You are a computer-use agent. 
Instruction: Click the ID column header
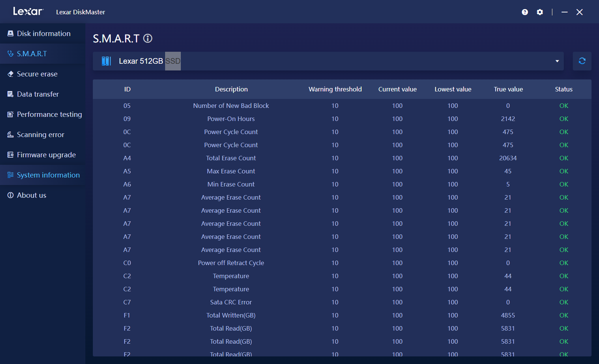[x=127, y=89]
